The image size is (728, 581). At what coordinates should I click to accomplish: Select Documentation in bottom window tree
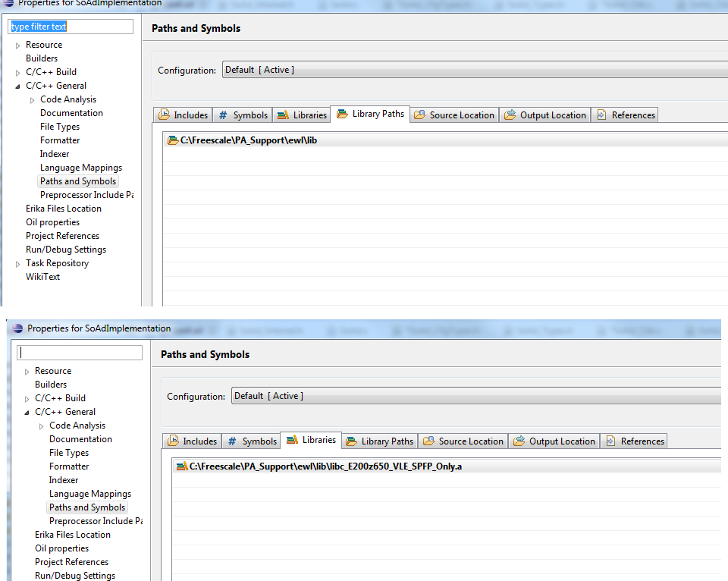click(x=81, y=439)
